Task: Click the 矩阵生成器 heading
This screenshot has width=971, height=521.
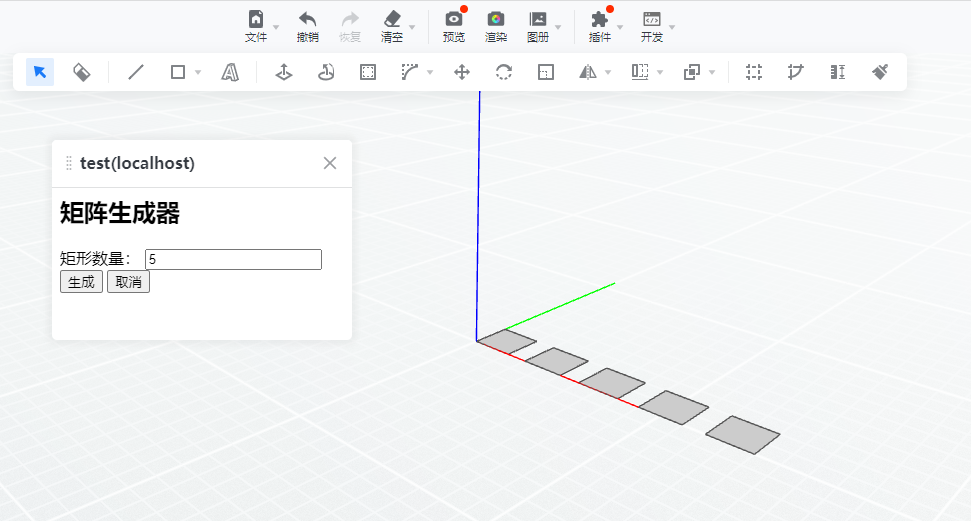Action: (x=120, y=213)
